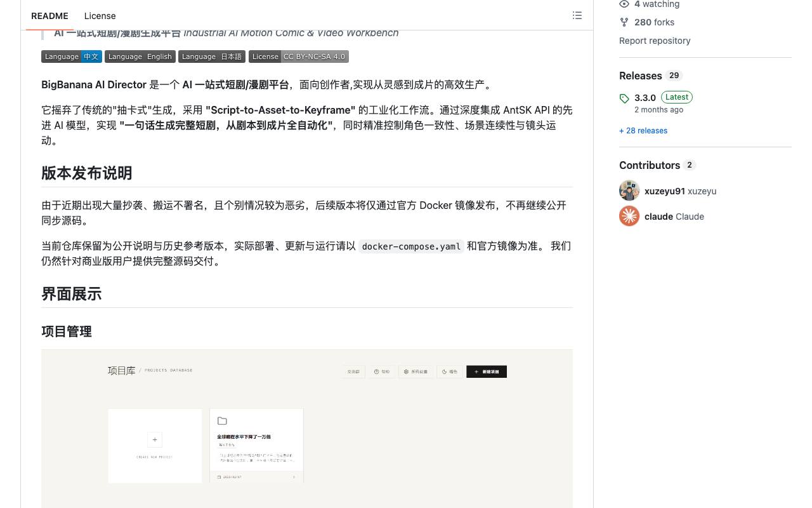Click the '2 months ago' release date
This screenshot has width=812, height=508.
658,110
